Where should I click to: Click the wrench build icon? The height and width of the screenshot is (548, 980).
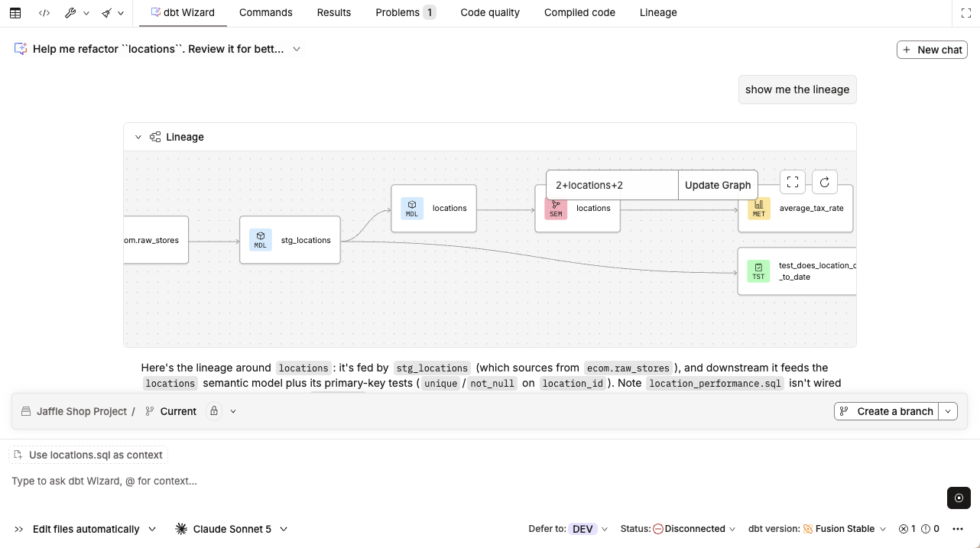click(x=71, y=13)
